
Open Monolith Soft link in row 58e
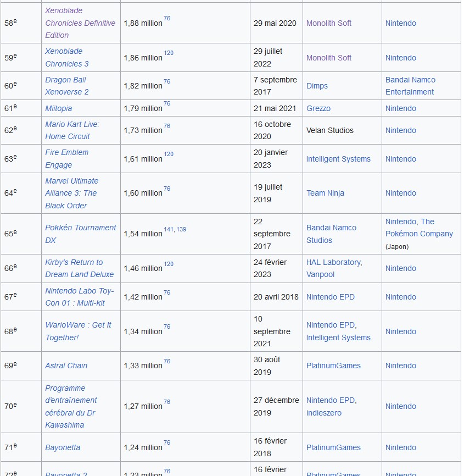pyautogui.click(x=329, y=23)
